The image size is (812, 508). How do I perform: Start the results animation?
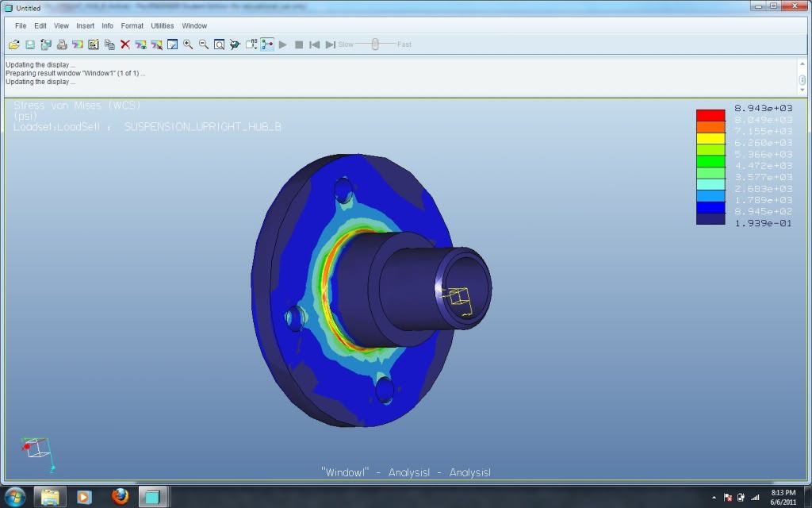coord(283,44)
